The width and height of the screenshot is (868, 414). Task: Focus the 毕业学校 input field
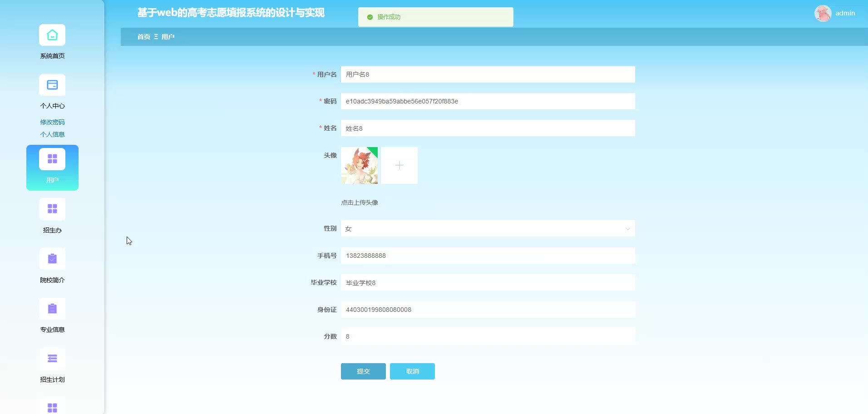click(488, 282)
